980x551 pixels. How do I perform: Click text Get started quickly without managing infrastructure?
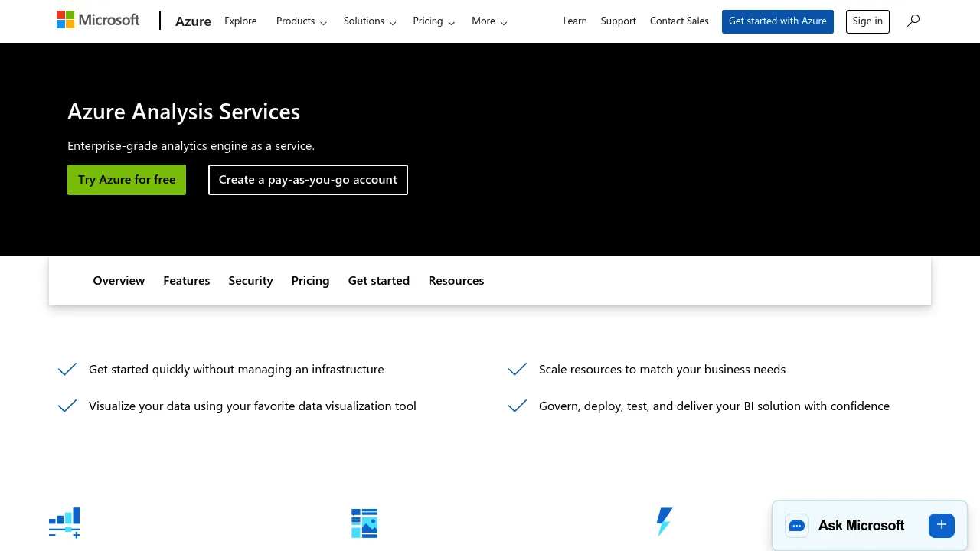click(237, 370)
